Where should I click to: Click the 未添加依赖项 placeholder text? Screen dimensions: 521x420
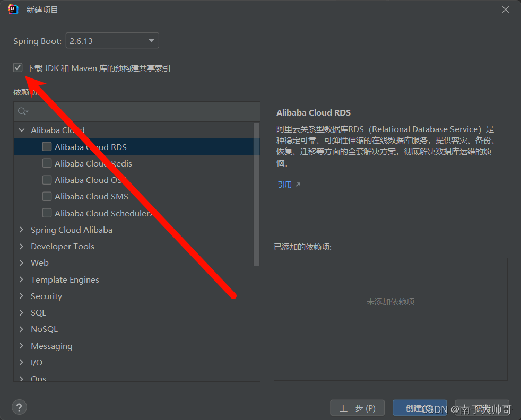point(390,301)
